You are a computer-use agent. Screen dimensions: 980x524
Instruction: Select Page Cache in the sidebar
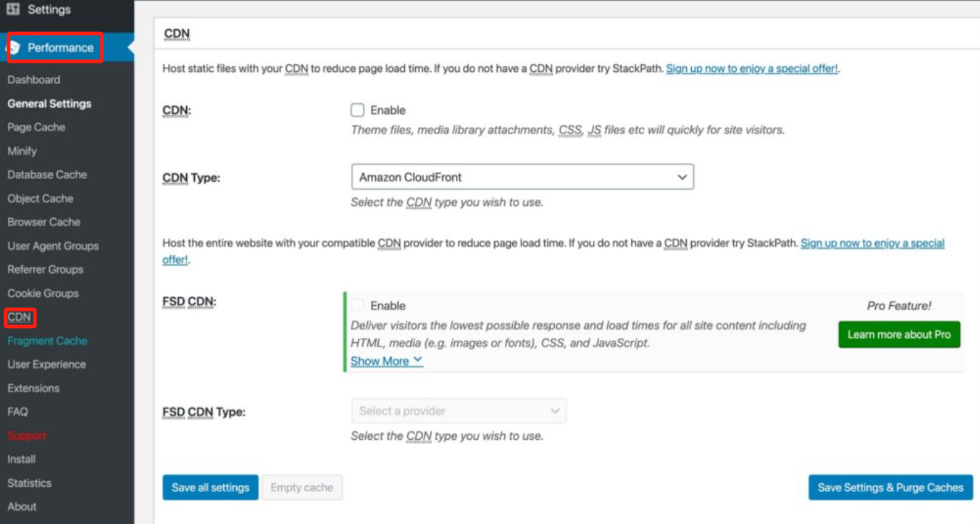(35, 127)
